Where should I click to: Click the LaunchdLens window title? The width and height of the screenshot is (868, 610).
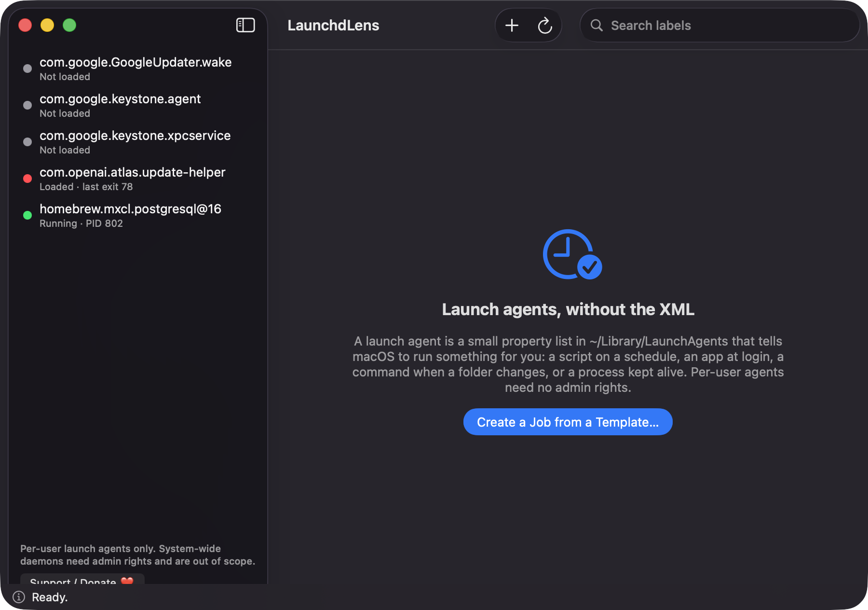coord(333,25)
